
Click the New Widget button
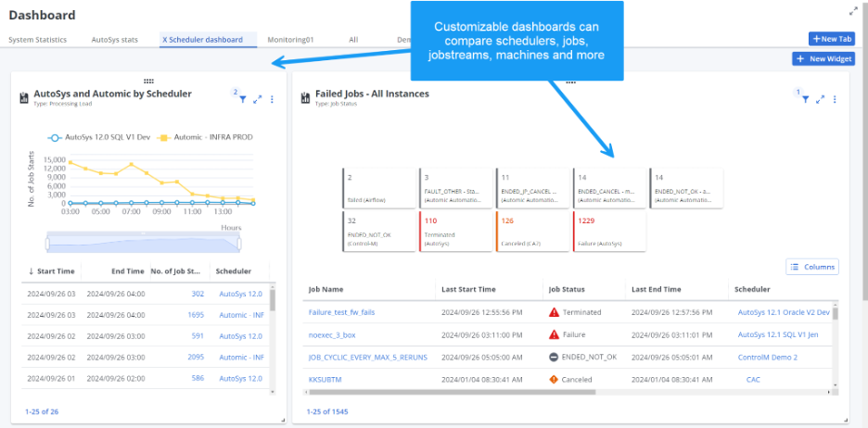(823, 58)
